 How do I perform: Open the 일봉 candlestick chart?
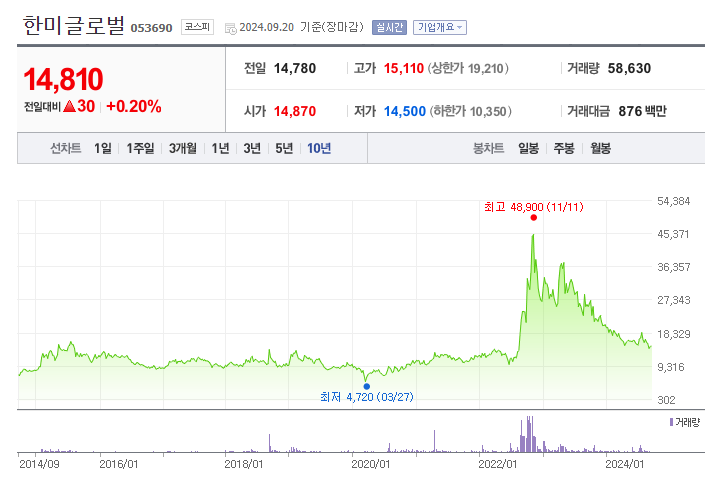coord(528,148)
